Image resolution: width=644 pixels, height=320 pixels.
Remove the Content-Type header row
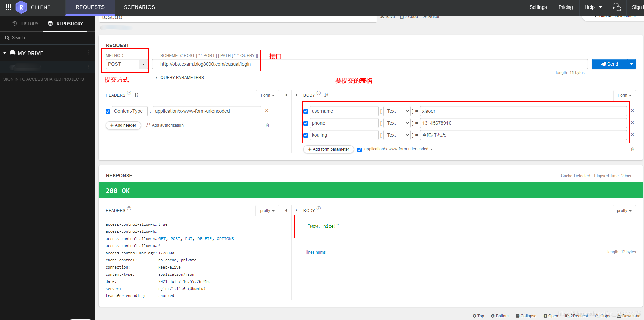pos(267,111)
